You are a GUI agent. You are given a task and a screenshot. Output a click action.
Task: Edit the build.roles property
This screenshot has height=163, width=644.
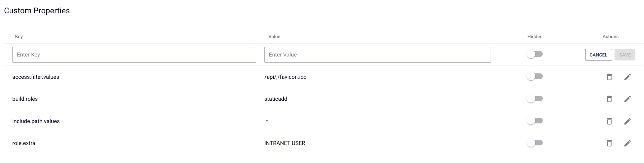(627, 99)
